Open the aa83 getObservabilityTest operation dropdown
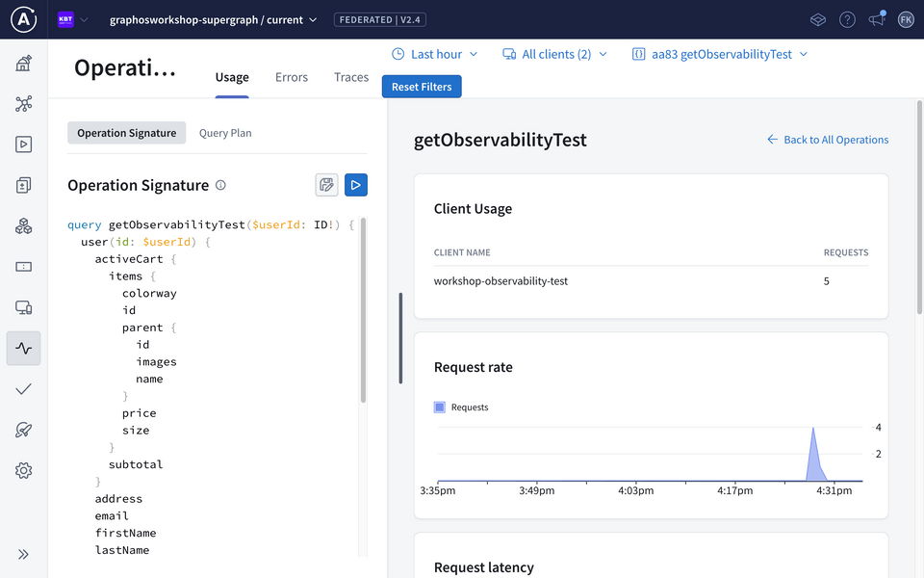Viewport: 924px width, 578px height. [x=720, y=54]
